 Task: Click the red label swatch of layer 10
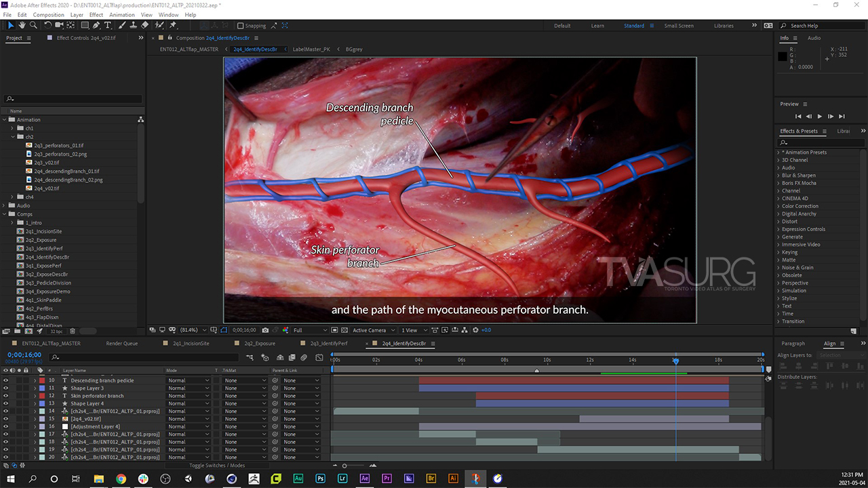pyautogui.click(x=42, y=380)
